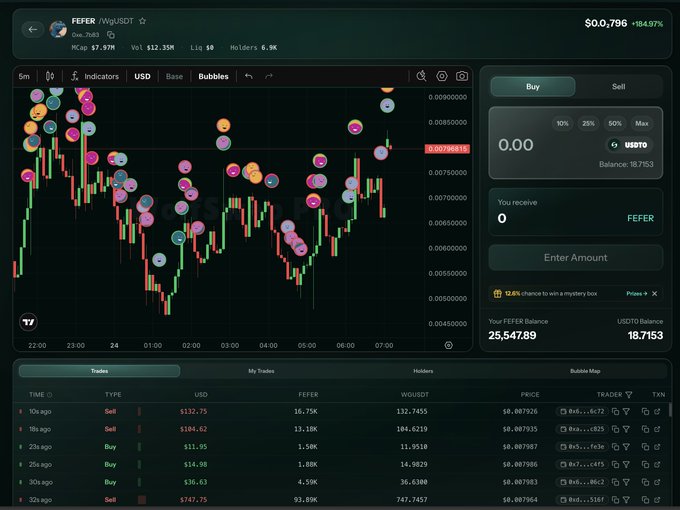The image size is (680, 510).
Task: Copy transaction of the $747.75 sell
Action: coord(645,500)
